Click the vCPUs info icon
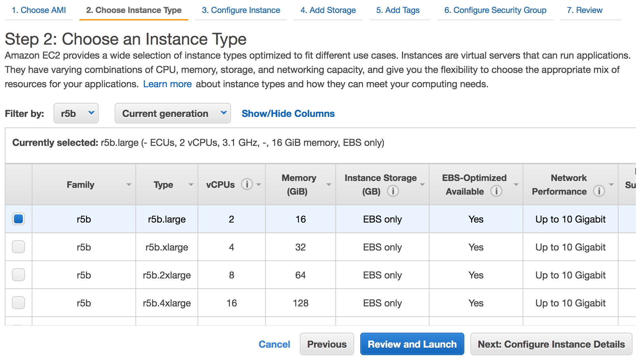The image size is (640, 364). [x=247, y=184]
